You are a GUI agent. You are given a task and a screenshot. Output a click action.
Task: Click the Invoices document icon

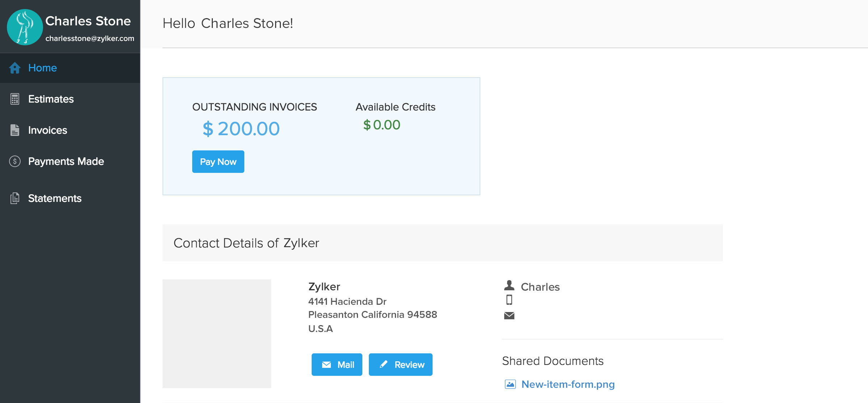point(15,130)
